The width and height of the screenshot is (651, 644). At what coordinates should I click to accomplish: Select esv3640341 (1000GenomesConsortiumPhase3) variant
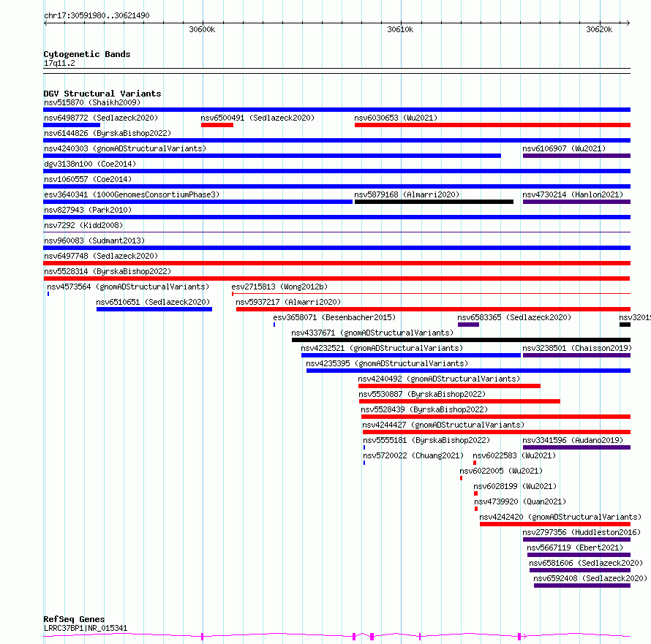(198, 202)
